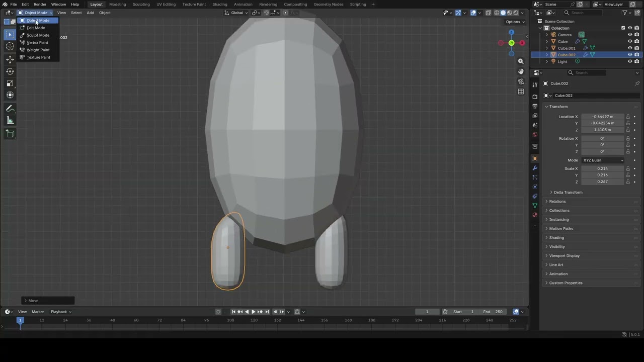The height and width of the screenshot is (362, 644).
Task: Click the pan view hand icon
Action: (521, 71)
